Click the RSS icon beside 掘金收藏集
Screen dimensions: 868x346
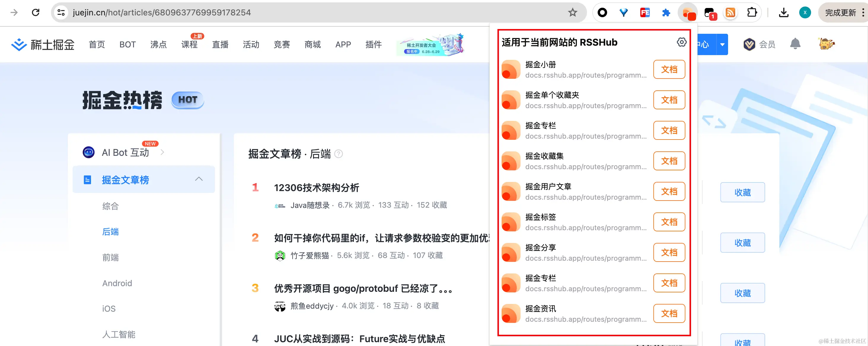(511, 161)
